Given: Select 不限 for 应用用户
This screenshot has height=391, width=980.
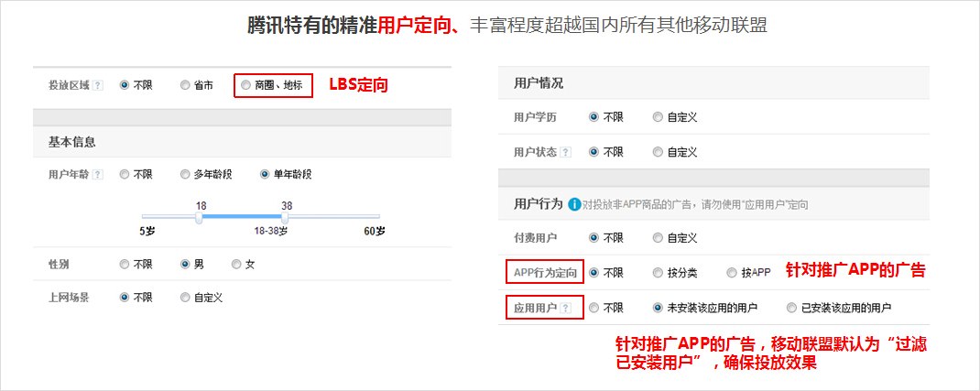Looking at the screenshot, I should pyautogui.click(x=593, y=308).
